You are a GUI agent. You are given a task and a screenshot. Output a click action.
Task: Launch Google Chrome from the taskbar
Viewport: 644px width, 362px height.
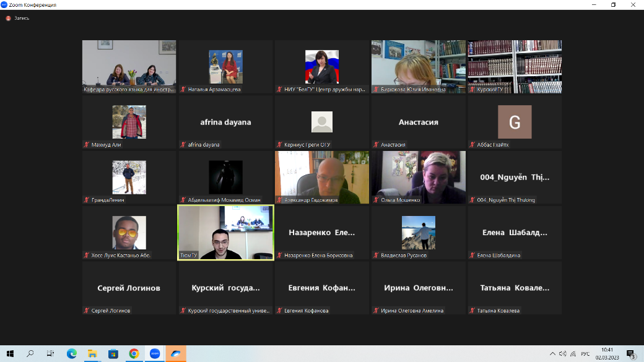point(134,354)
